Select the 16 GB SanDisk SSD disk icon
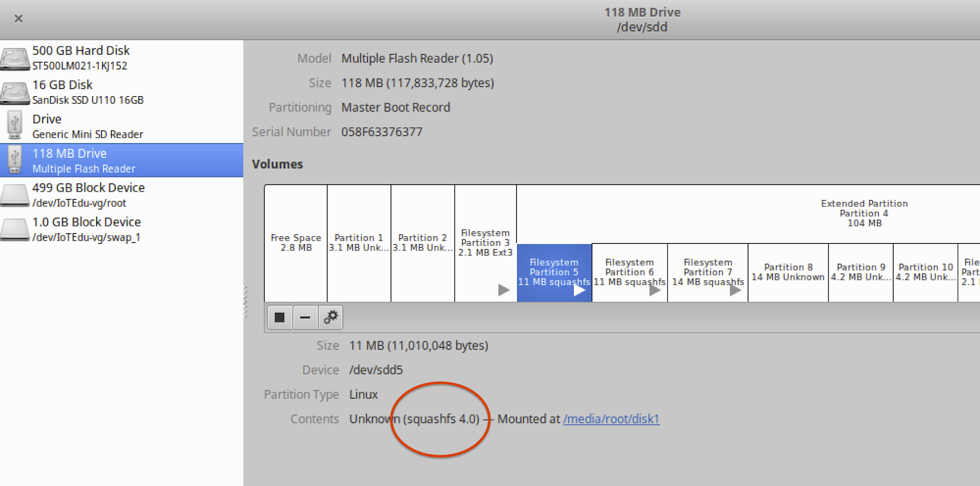 (15, 92)
